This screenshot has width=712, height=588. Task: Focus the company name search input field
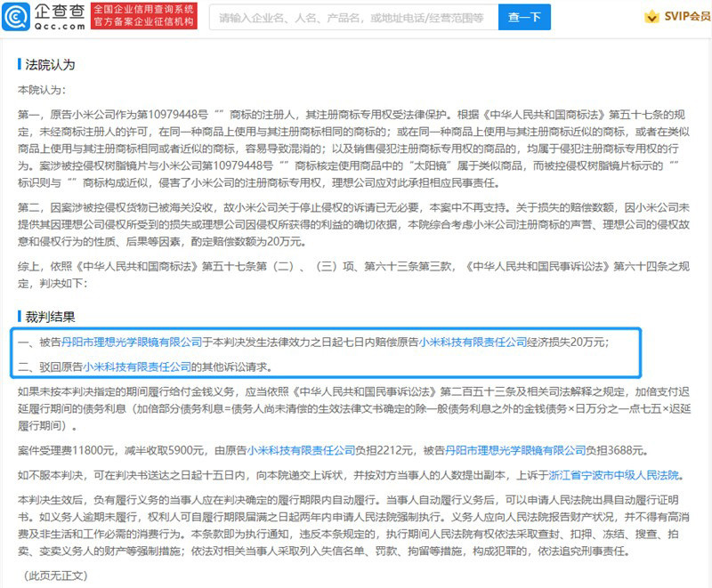click(353, 17)
